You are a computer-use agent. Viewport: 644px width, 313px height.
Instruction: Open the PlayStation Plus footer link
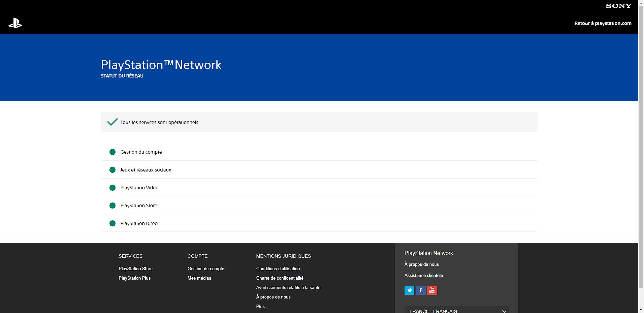click(135, 278)
